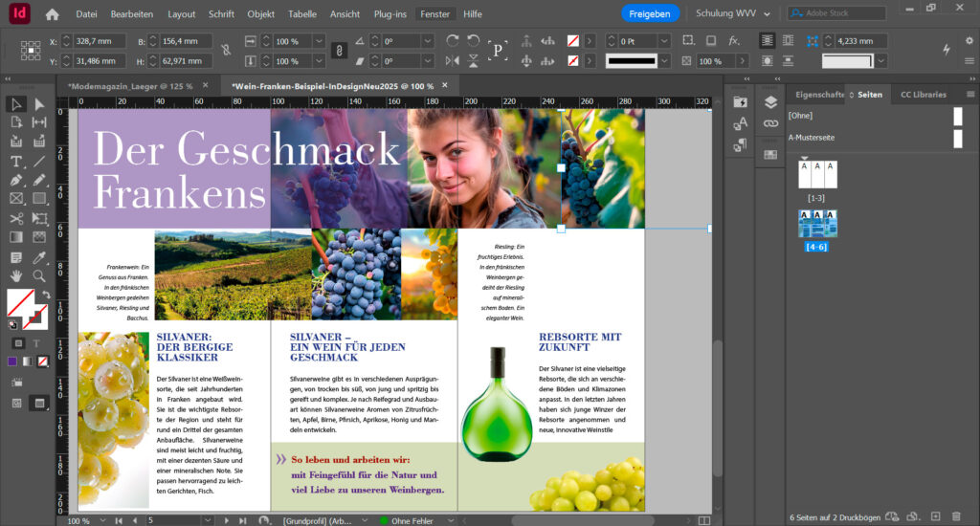
Task: Open Schulung WVV workspace dropdown
Action: (733, 13)
